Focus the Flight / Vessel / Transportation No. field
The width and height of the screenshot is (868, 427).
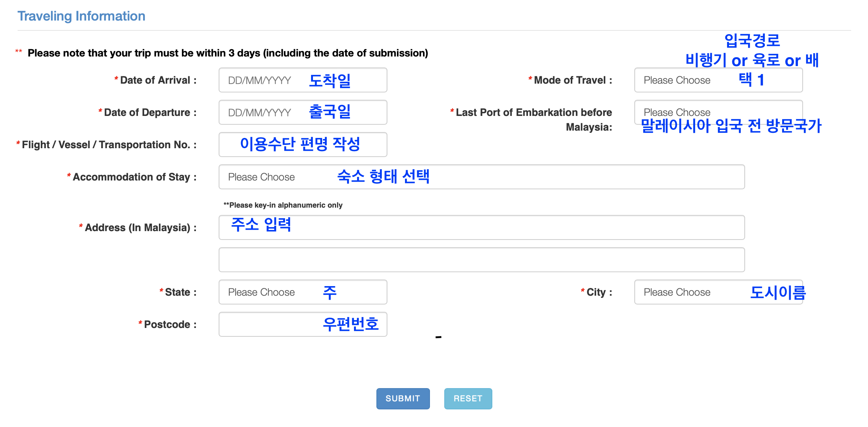pos(303,145)
